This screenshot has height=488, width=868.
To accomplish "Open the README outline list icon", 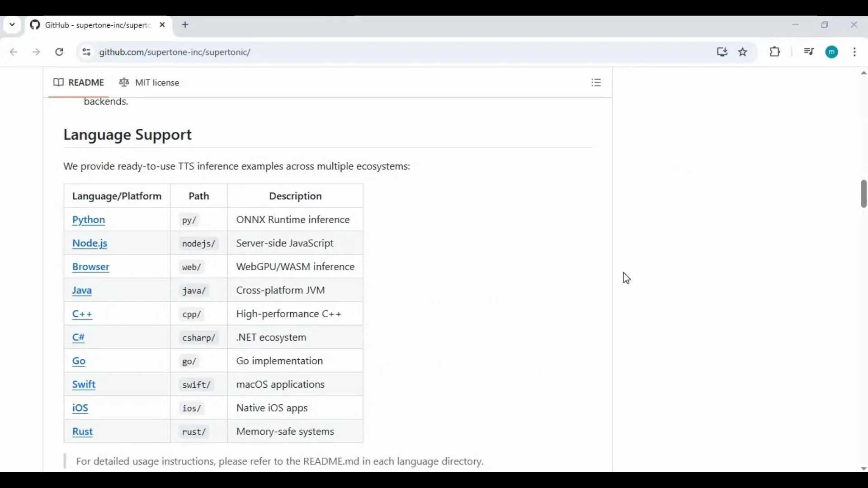I will pyautogui.click(x=596, y=83).
